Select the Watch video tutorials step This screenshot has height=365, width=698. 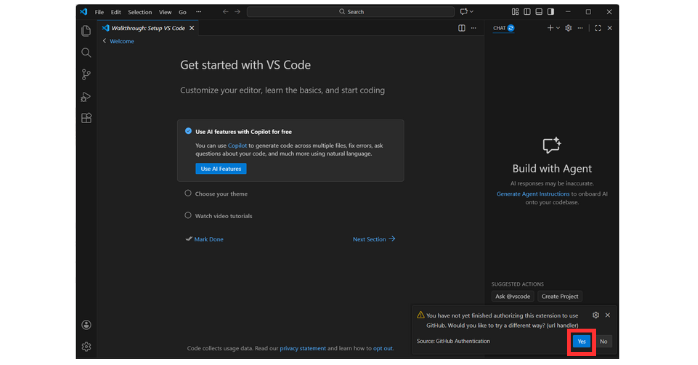click(x=223, y=216)
